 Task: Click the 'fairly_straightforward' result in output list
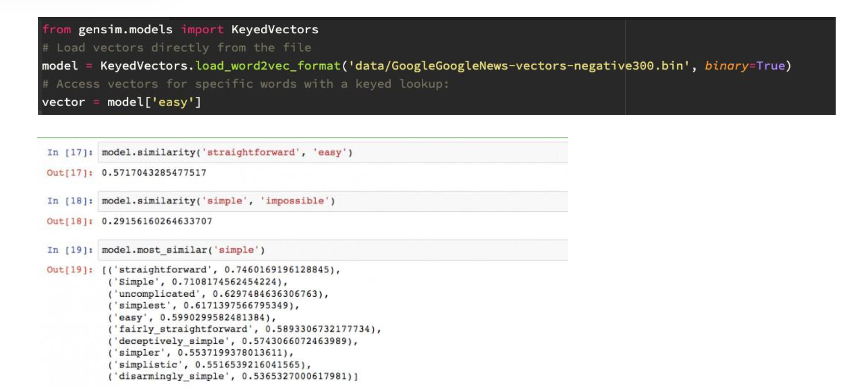pos(244,329)
